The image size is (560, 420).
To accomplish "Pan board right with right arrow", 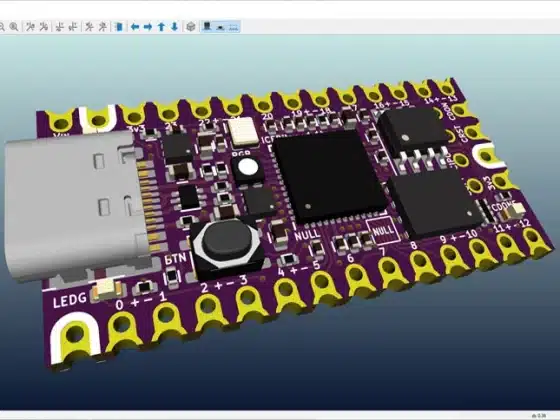I will click(148, 27).
